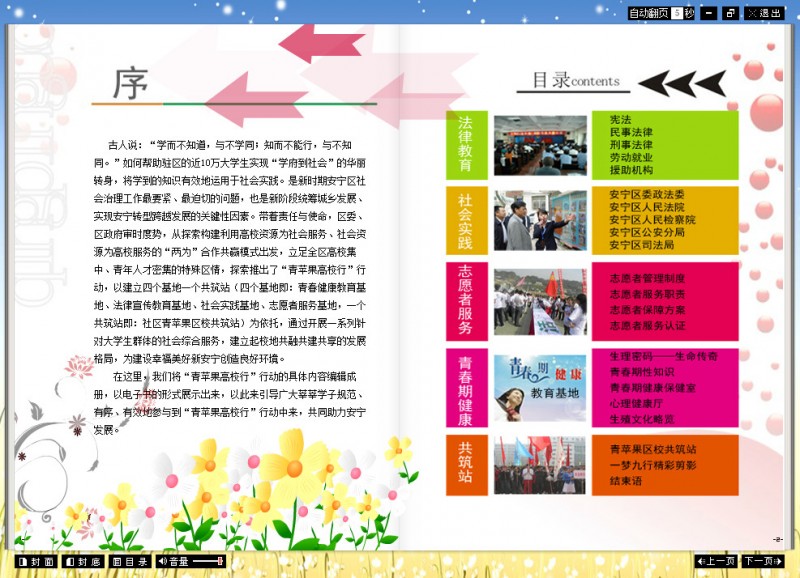Open the table of contents (目录) button
The width and height of the screenshot is (800, 578).
tap(130, 562)
